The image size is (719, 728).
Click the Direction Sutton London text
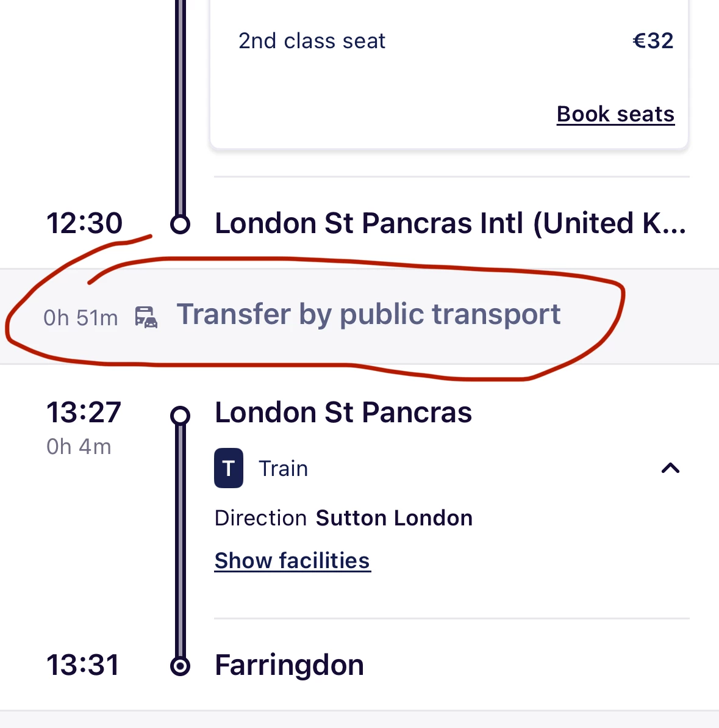click(x=343, y=518)
